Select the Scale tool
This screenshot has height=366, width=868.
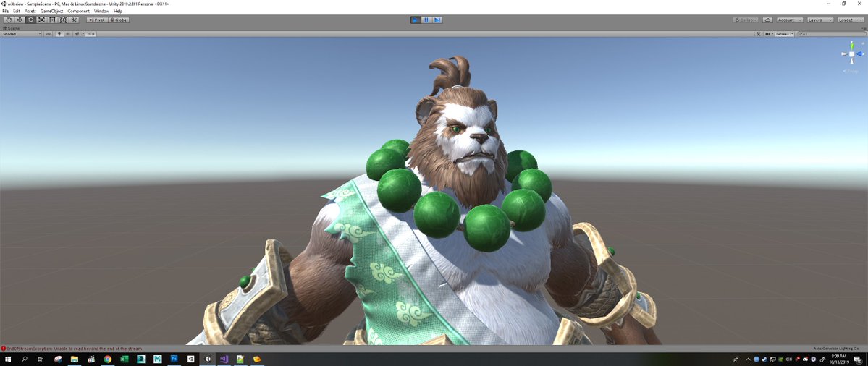tap(41, 20)
